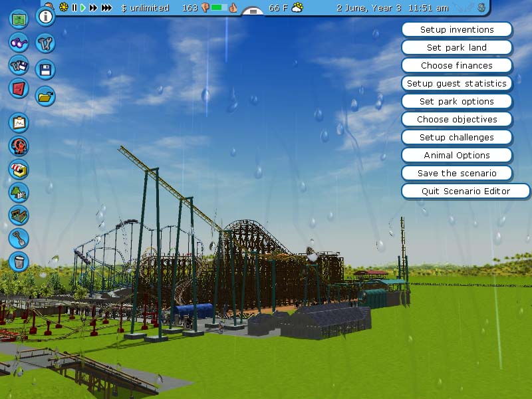532x399 pixels.
Task: Expand the top status bar handle
Action: click(253, 11)
